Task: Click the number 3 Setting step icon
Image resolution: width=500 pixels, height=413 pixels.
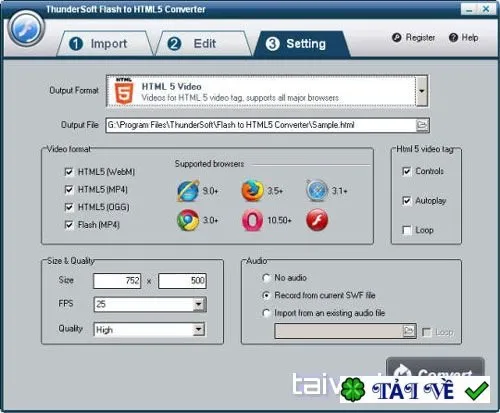Action: click(272, 44)
